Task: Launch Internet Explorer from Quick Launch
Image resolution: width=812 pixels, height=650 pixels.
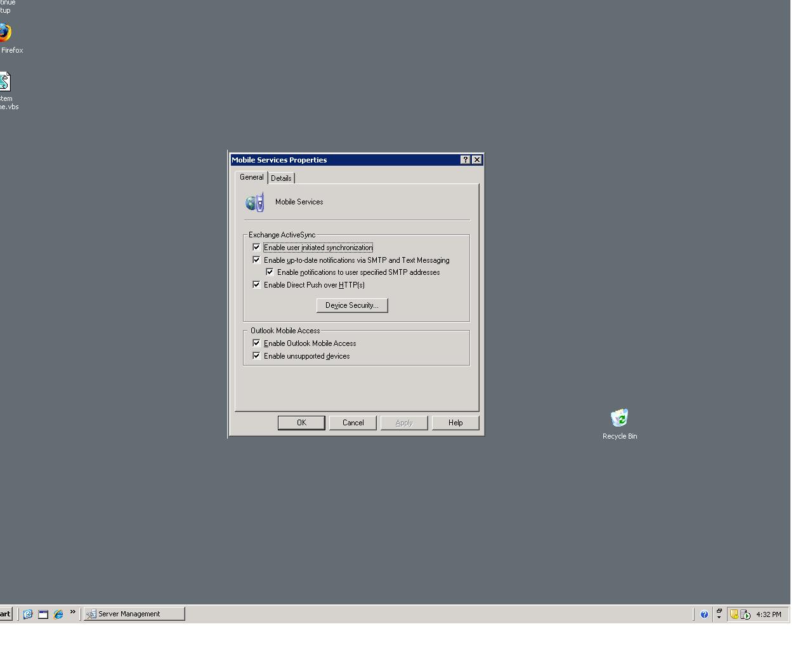Action: 58,614
